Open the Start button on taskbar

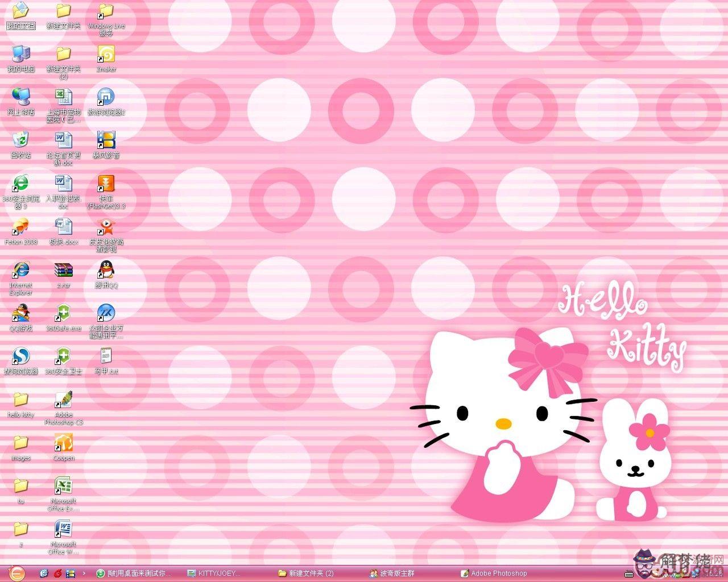pos(17,573)
